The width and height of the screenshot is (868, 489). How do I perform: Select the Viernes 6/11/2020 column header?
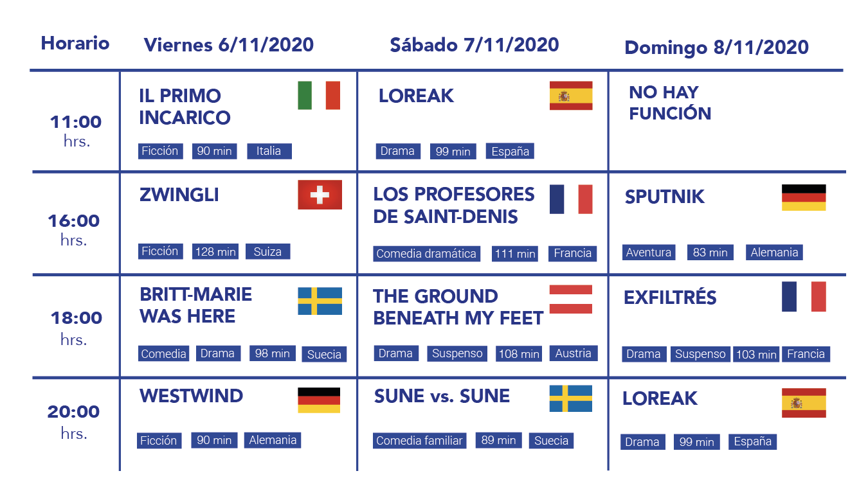point(229,45)
